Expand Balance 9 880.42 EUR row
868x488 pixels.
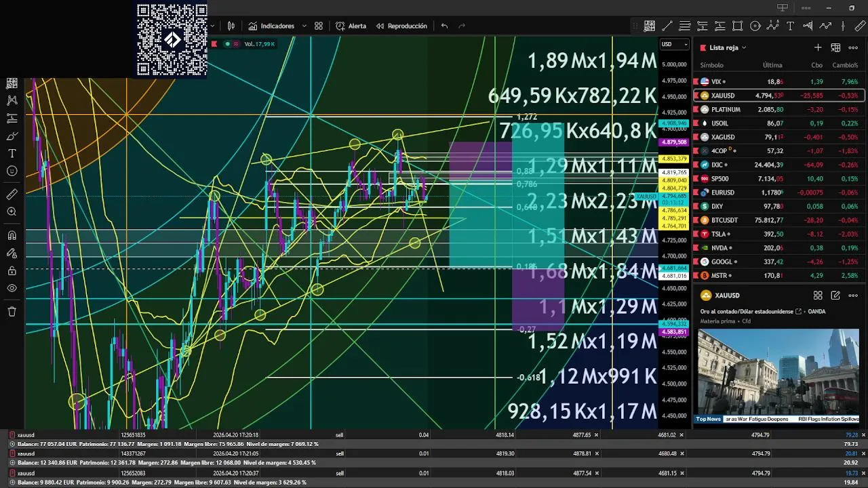(12, 482)
